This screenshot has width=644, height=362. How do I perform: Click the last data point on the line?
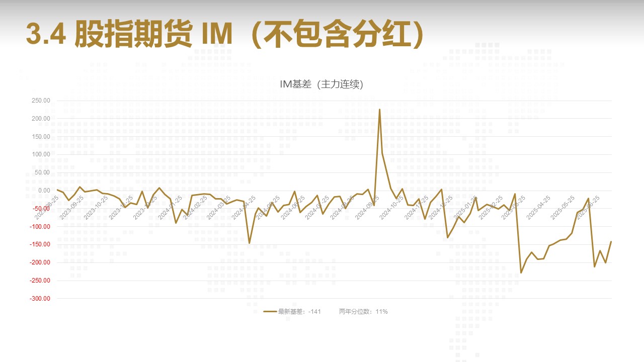pyautogui.click(x=611, y=242)
